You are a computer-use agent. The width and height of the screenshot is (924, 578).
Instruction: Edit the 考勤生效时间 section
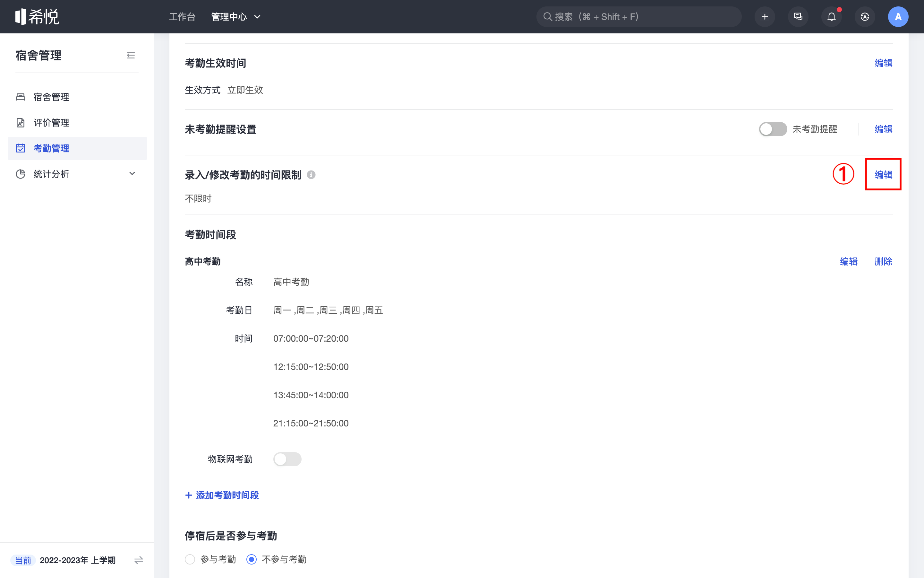point(884,63)
